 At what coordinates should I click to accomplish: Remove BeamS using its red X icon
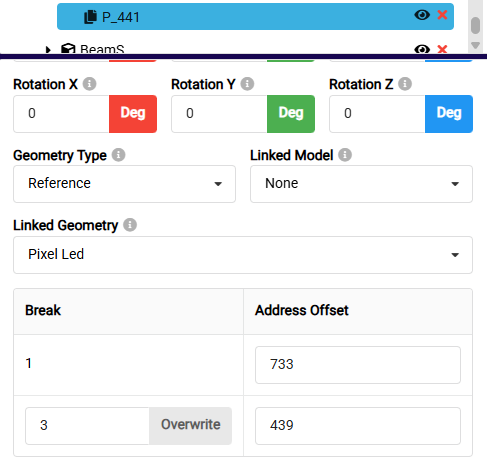pyautogui.click(x=442, y=49)
